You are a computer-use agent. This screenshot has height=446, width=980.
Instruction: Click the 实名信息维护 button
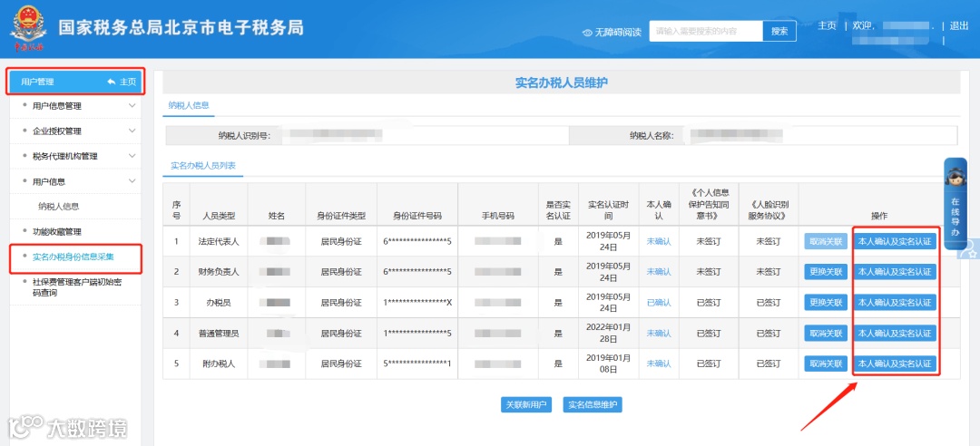[x=593, y=405]
